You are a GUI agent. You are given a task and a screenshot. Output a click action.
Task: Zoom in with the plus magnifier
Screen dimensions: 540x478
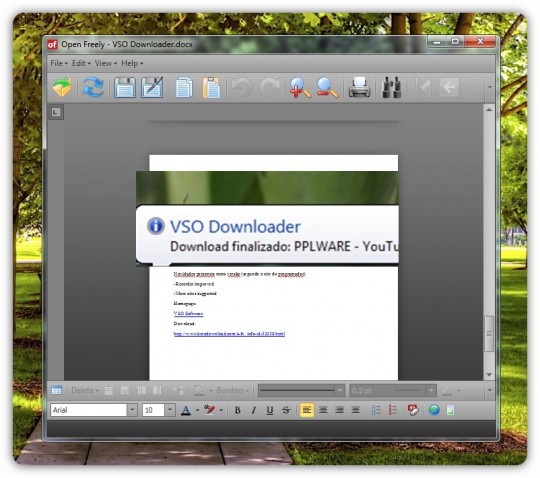pyautogui.click(x=300, y=87)
